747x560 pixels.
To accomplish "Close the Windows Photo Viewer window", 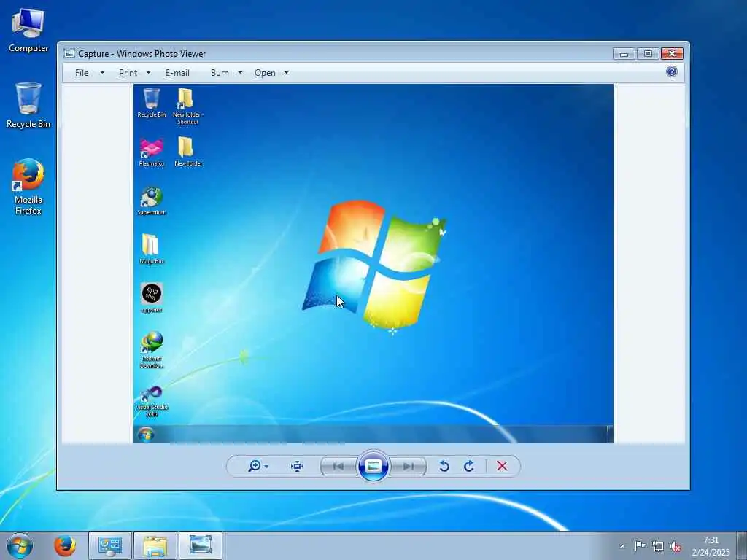I will click(x=672, y=54).
